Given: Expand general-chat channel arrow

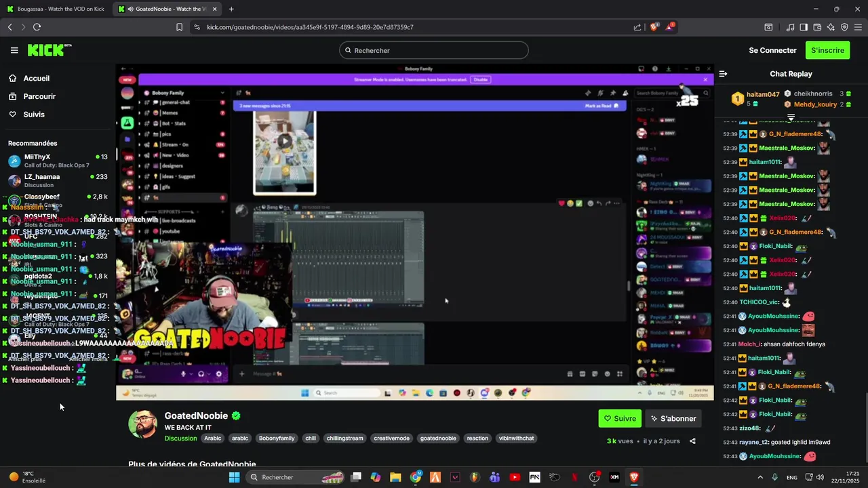Looking at the screenshot, I should click(140, 102).
